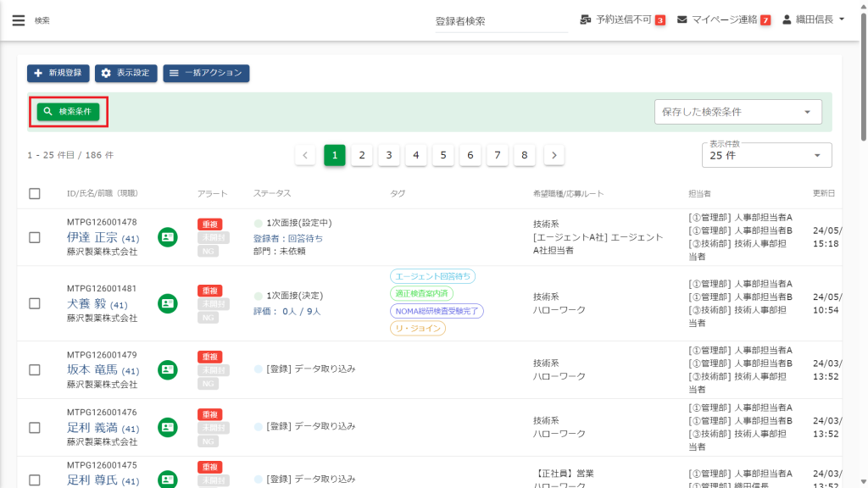Viewport: 868px width, 488px height.
Task: Open the hamburger menu icon
Action: pyautogui.click(x=19, y=20)
